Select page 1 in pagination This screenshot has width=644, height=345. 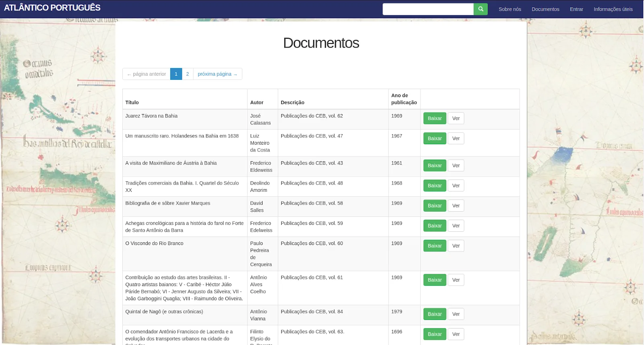click(176, 74)
